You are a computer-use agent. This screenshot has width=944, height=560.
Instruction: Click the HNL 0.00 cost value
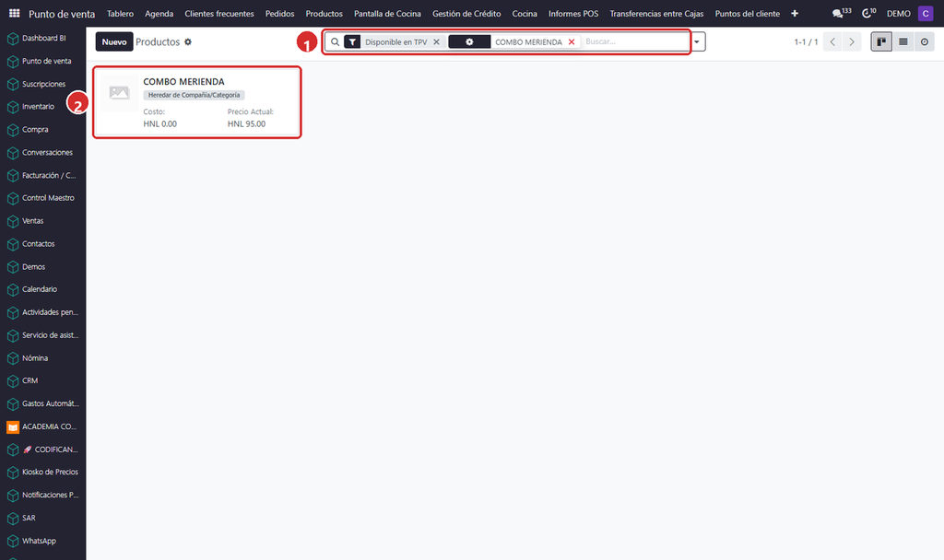pos(160,124)
